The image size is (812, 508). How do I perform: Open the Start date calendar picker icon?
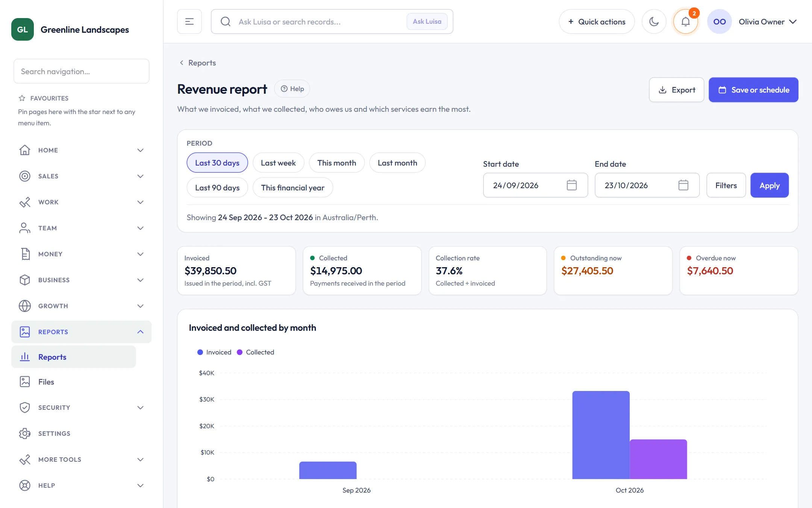pyautogui.click(x=571, y=185)
